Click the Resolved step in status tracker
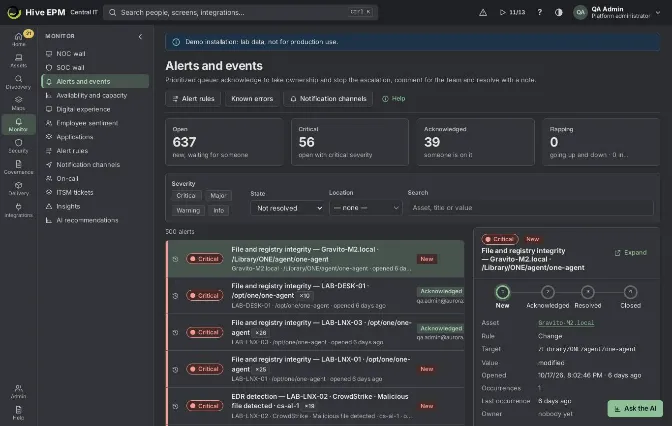 tap(588, 297)
